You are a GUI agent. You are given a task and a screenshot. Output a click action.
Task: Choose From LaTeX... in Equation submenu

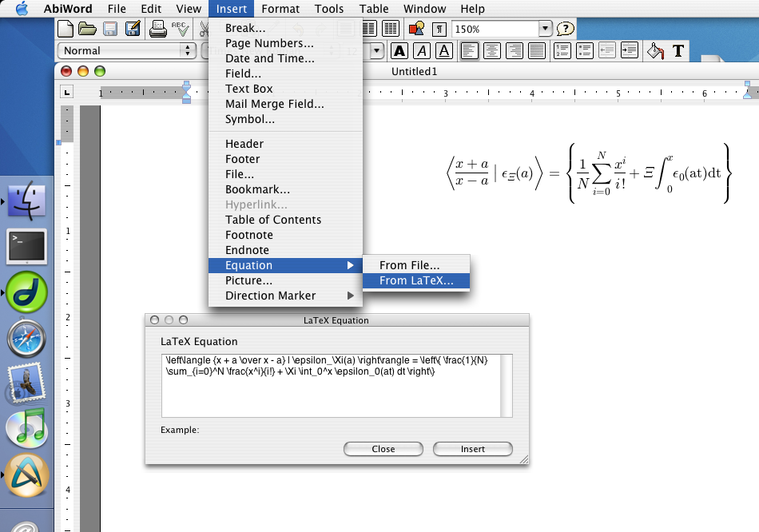(416, 280)
